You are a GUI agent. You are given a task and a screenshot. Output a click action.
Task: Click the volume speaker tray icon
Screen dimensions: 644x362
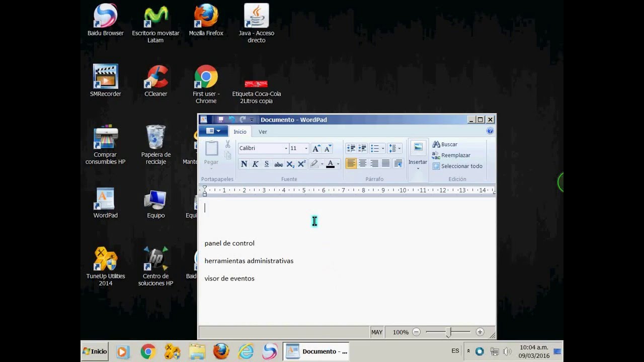tap(507, 351)
